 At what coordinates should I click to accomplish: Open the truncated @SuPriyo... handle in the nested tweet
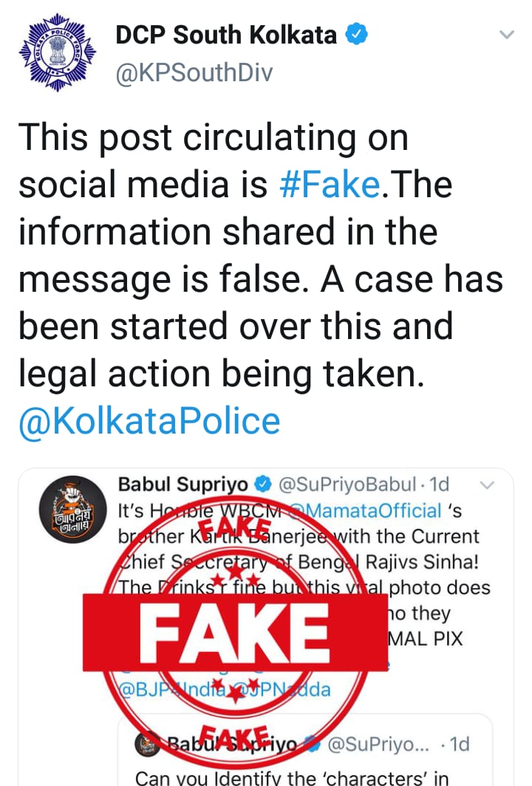tap(373, 744)
